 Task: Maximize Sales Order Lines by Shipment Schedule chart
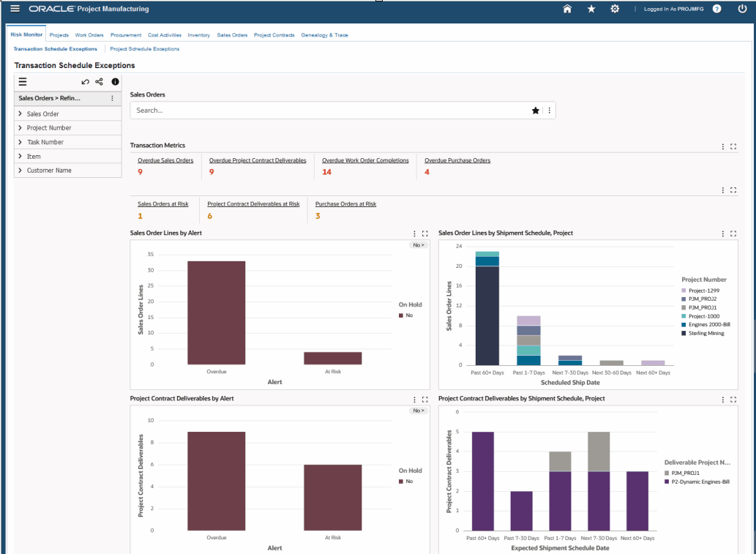click(x=733, y=233)
